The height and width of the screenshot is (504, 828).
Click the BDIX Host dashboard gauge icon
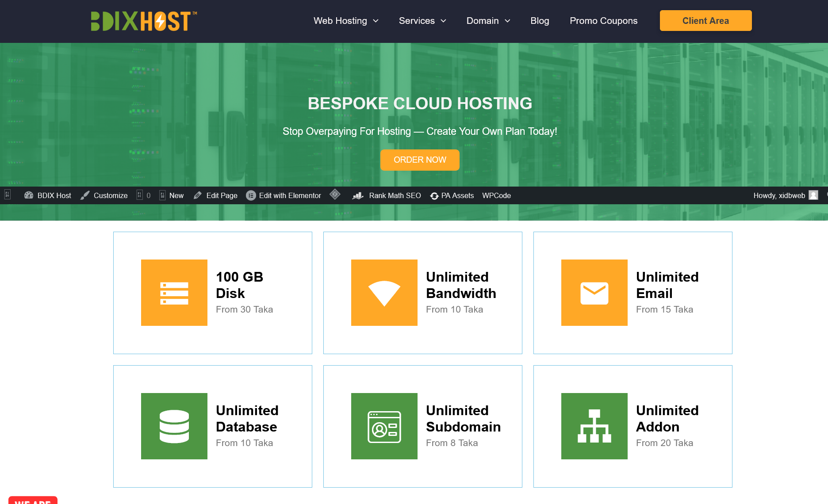29,195
